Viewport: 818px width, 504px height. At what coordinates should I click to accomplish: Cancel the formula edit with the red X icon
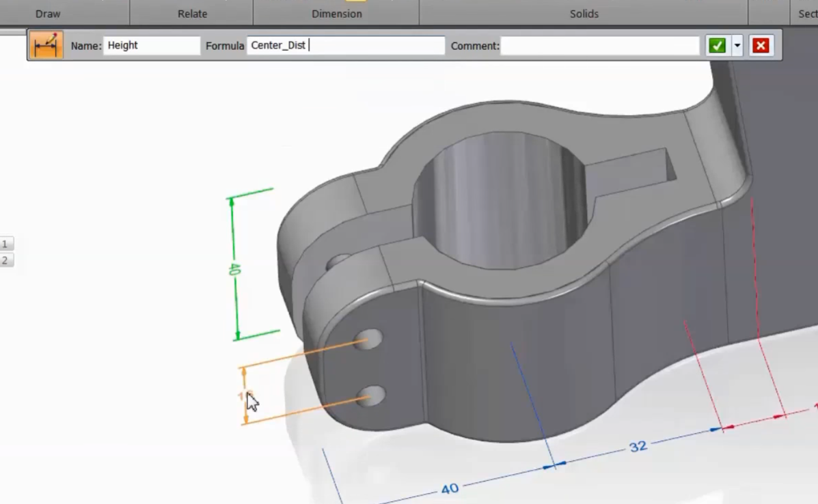[x=761, y=45]
